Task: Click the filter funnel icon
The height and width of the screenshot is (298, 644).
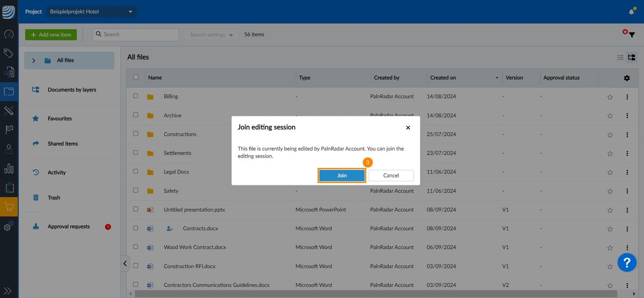Action: pos(632,35)
